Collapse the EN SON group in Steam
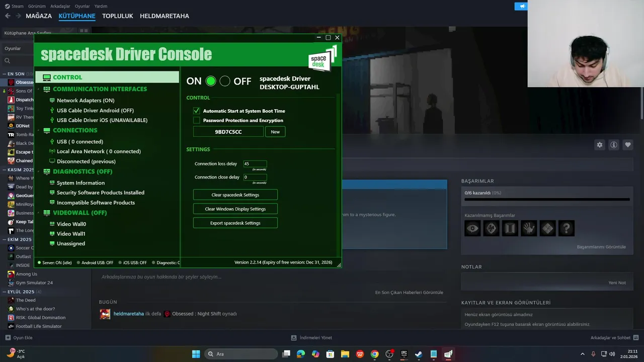The height and width of the screenshot is (362, 644). click(4, 74)
